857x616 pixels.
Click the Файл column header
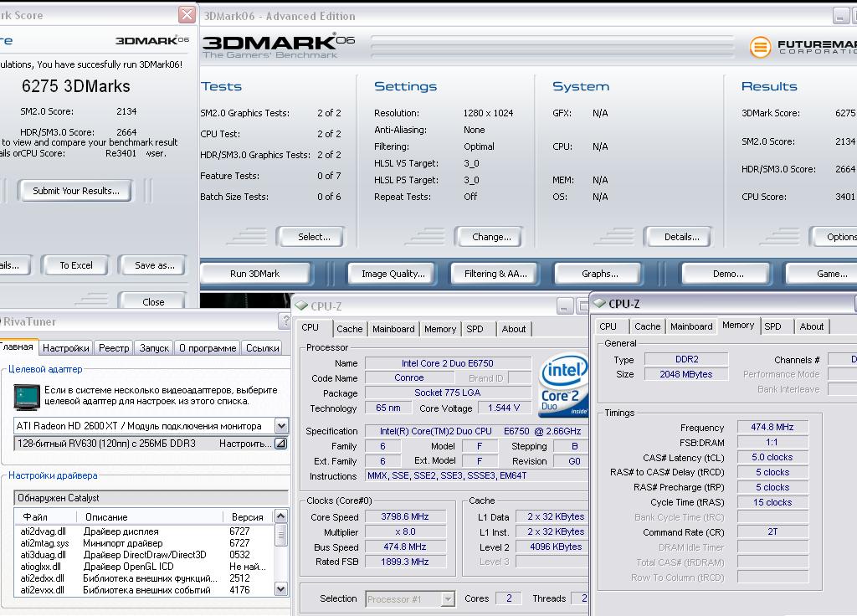pos(47,517)
